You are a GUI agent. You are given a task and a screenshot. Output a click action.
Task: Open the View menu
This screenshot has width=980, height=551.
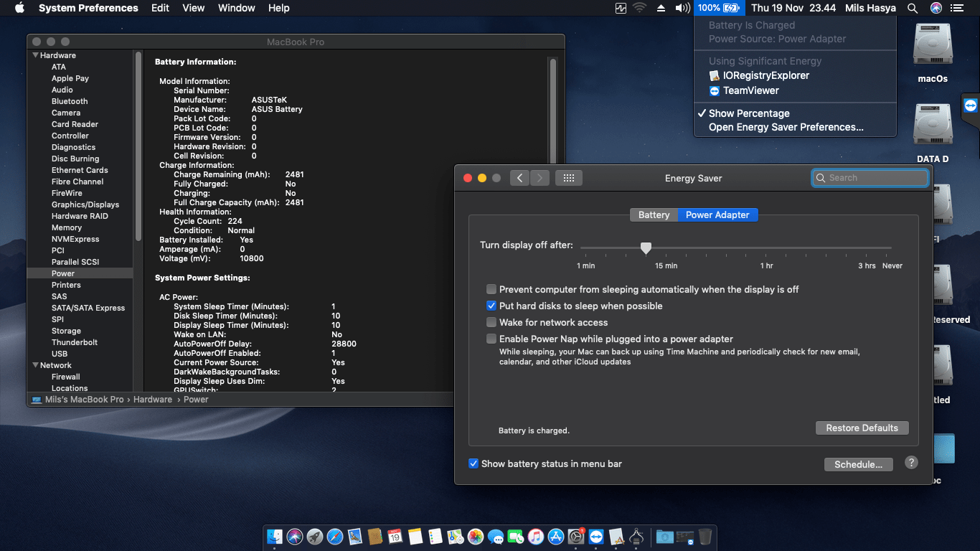193,8
